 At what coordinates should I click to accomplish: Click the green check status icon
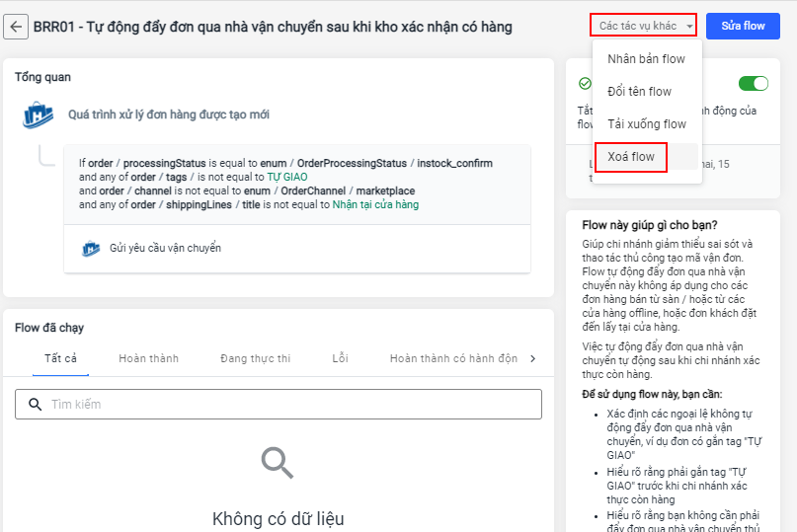coord(585,84)
